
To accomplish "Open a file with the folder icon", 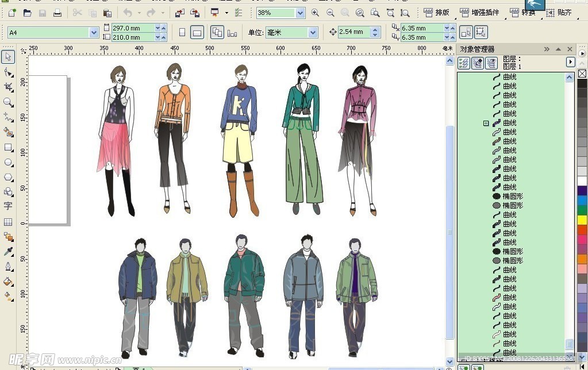I will click(x=27, y=13).
